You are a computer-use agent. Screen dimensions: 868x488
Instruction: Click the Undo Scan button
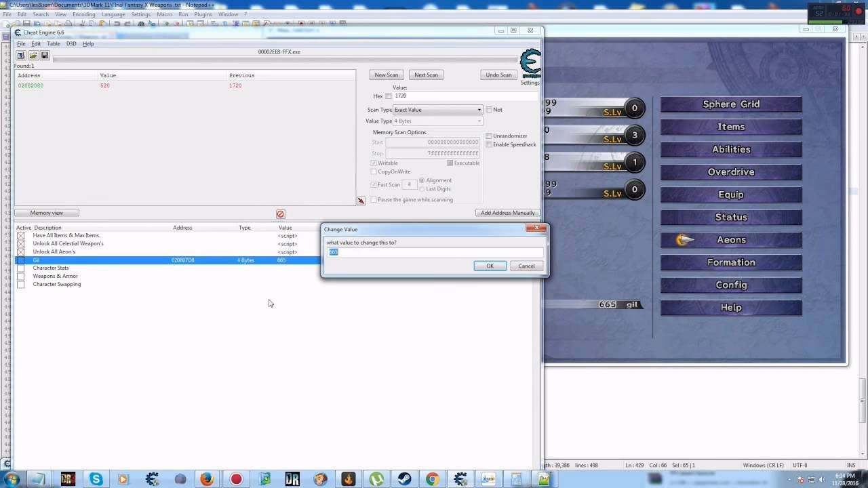[x=498, y=75]
